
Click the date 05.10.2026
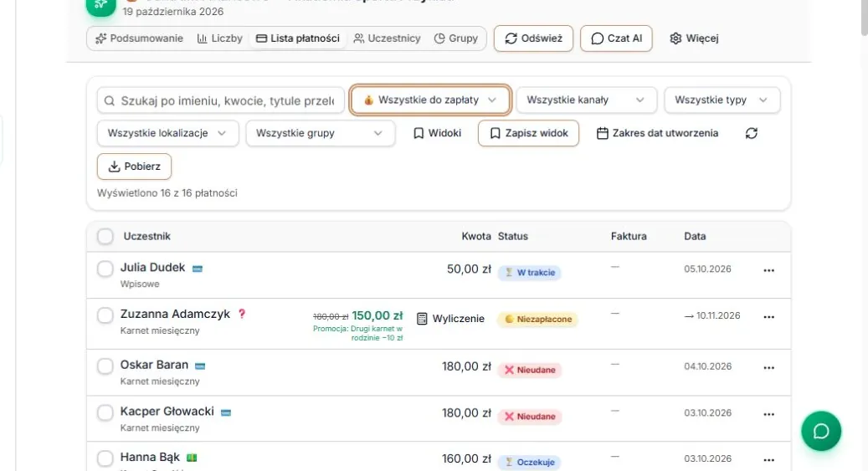[707, 269]
